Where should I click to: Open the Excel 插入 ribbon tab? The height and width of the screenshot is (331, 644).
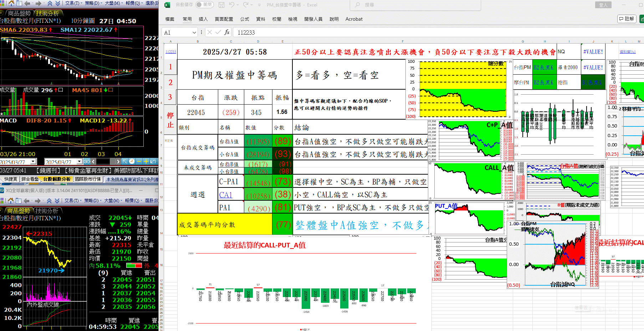203,19
